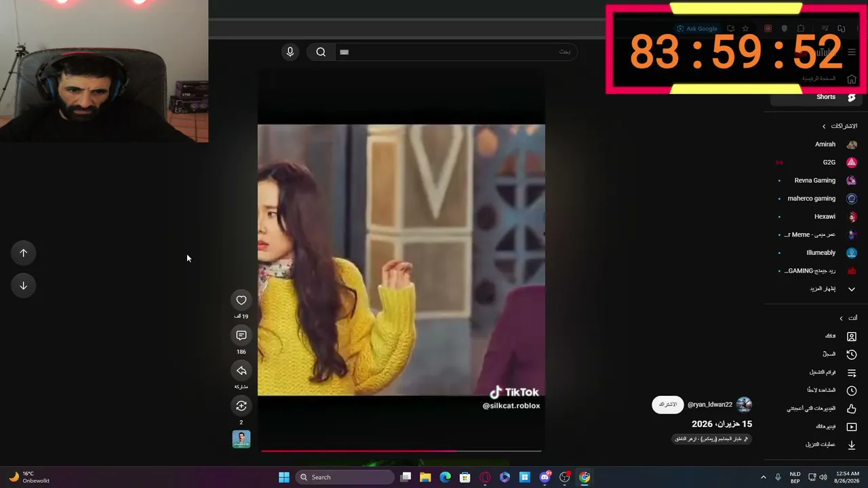The height and width of the screenshot is (488, 868).
Task: Click the sound thumbnail below the remix icon
Action: [x=241, y=439]
